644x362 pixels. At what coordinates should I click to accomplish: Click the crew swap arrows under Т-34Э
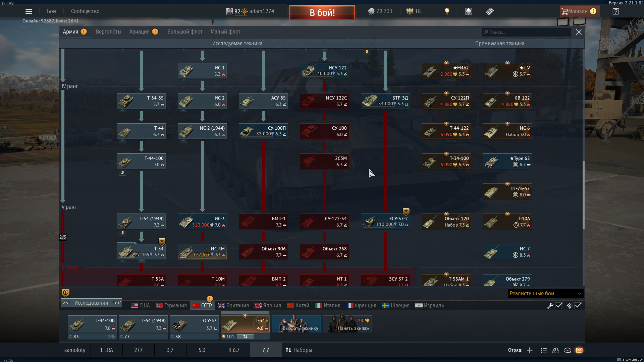[x=245, y=337]
